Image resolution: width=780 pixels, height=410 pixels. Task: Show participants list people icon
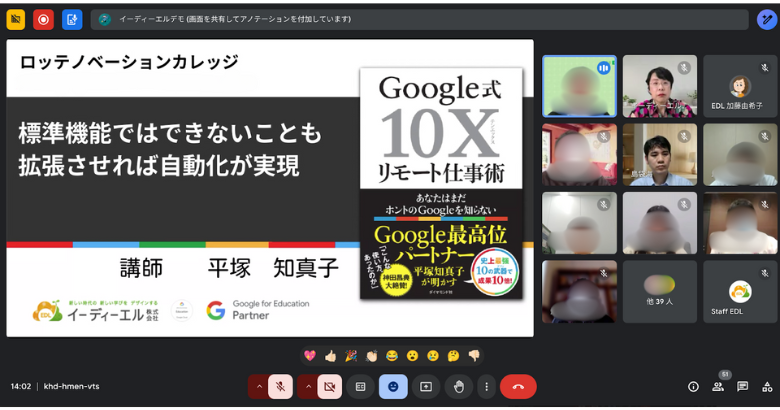718,387
